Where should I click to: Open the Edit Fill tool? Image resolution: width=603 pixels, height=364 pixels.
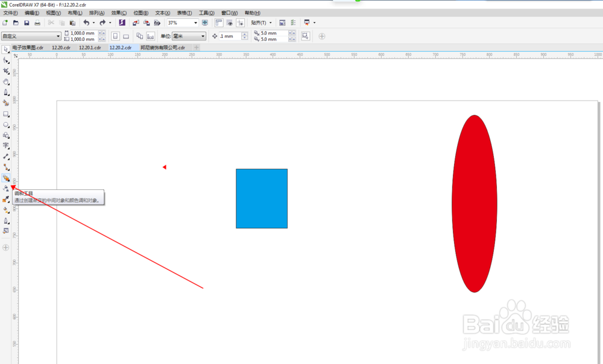coord(6,231)
